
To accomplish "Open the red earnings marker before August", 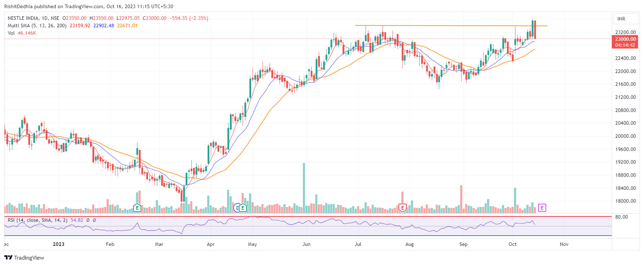I will 402,208.
